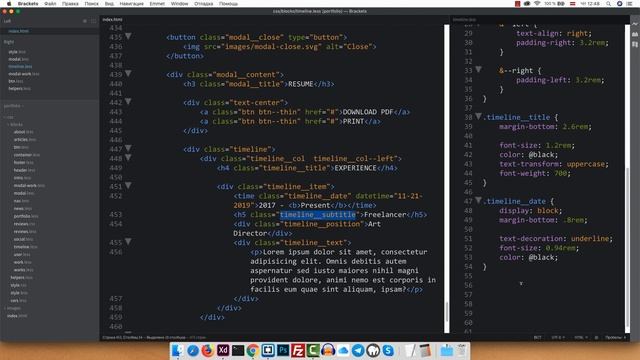This screenshot has width=640, height=360.
Task: Click the Spotlight search icon in menu bar
Action: pos(608,4)
